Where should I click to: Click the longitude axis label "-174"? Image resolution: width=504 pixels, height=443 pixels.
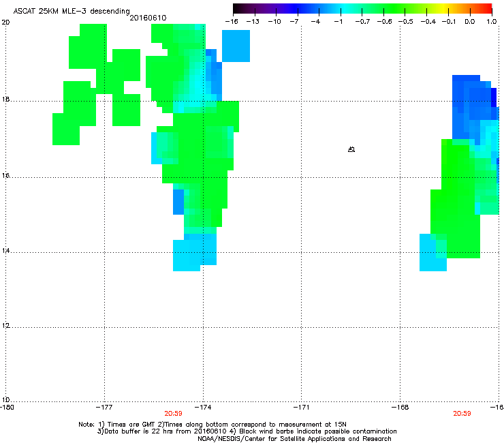point(203,408)
